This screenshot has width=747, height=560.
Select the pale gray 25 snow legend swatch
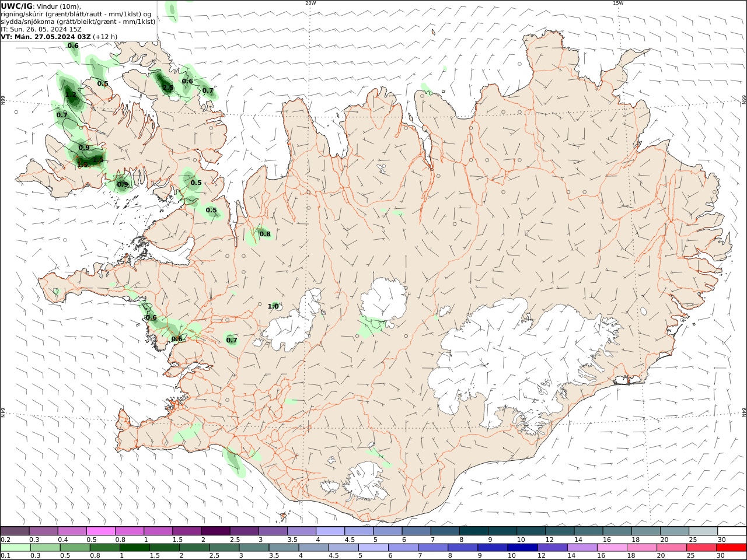click(x=703, y=531)
